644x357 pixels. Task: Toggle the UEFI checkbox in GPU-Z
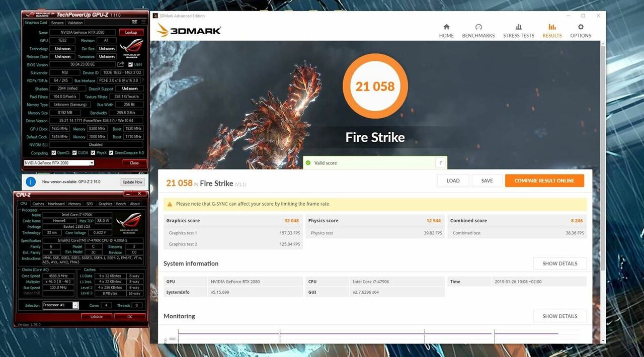click(131, 65)
